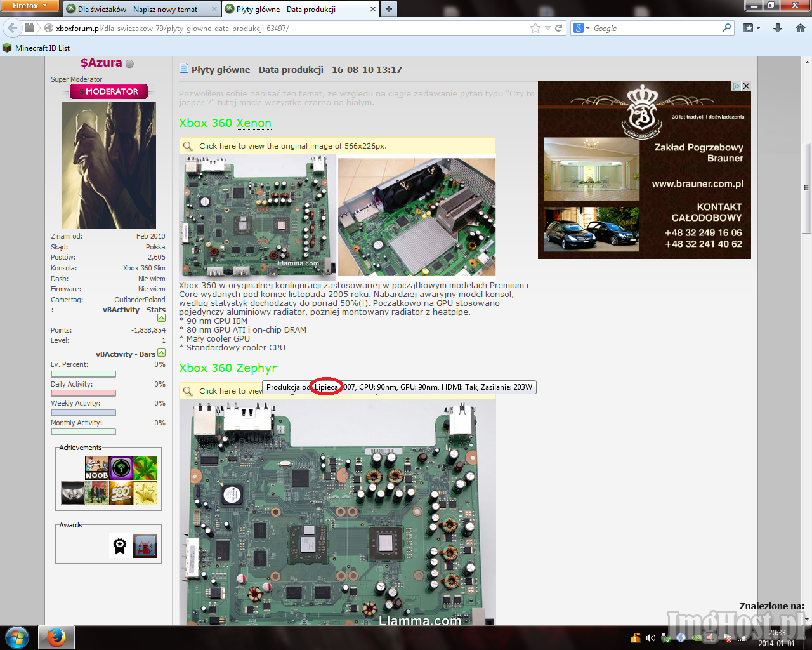Click the 'Xbox 360 Slim' console value

tap(144, 268)
